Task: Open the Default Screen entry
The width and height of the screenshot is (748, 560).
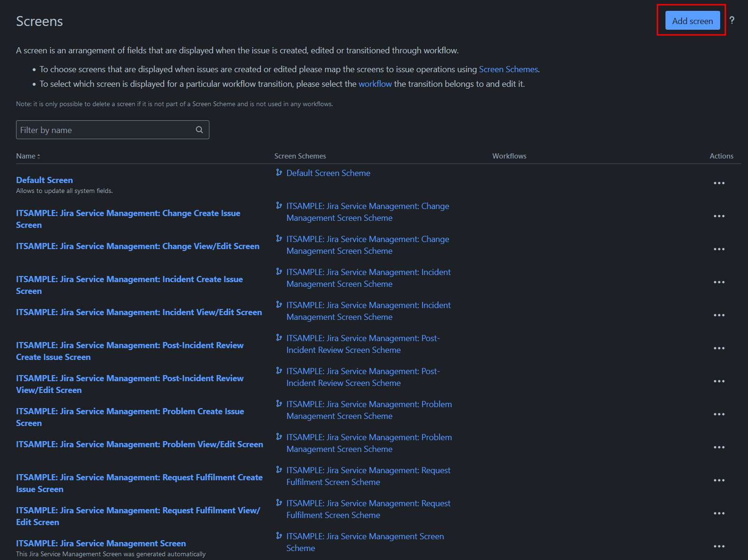Action: [44, 180]
